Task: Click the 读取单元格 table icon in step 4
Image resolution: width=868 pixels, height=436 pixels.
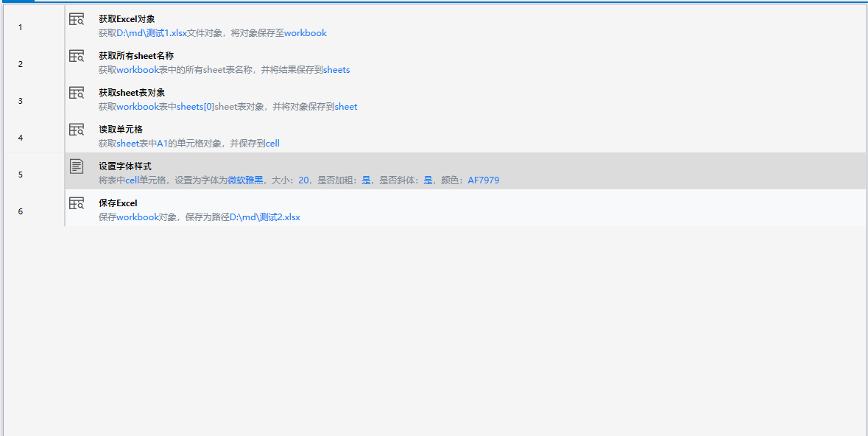Action: pyautogui.click(x=76, y=130)
